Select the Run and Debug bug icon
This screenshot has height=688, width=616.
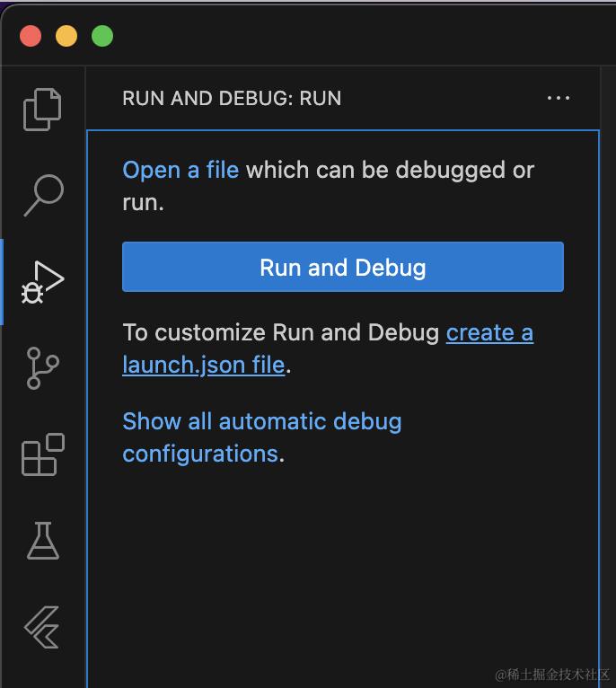click(42, 282)
